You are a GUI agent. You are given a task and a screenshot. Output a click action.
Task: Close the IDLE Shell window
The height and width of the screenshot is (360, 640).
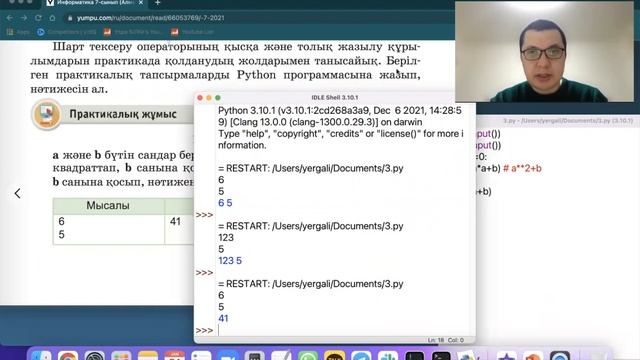coord(200,98)
